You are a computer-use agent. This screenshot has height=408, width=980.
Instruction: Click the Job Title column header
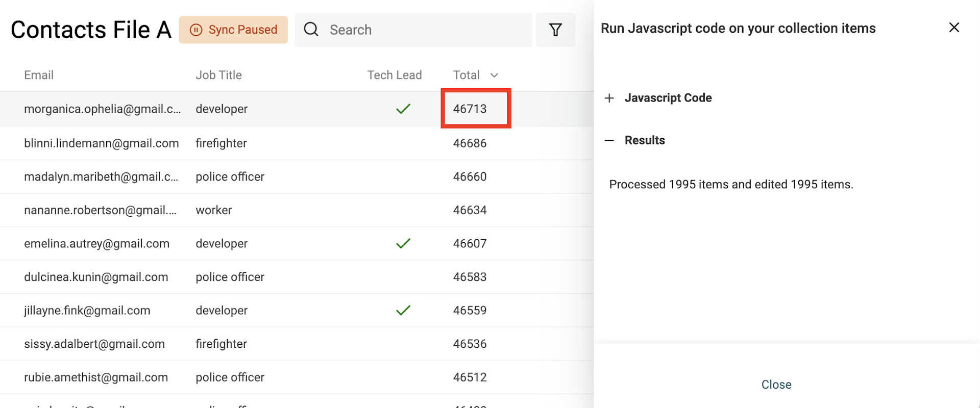pos(218,75)
